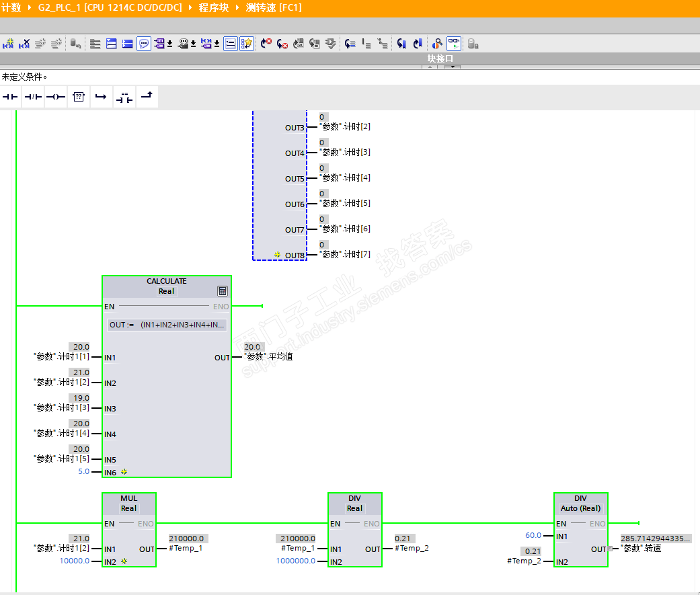
Task: Click the CALCULATE formula OUT := field
Action: [167, 325]
